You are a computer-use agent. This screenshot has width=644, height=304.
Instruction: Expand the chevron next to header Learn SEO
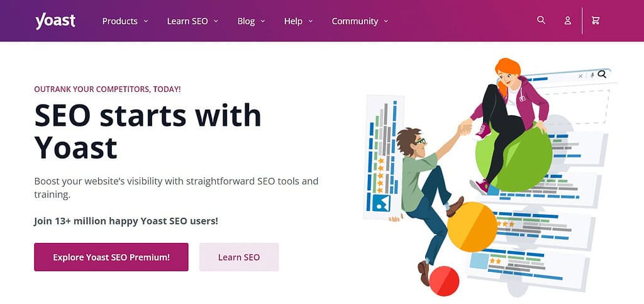click(216, 21)
